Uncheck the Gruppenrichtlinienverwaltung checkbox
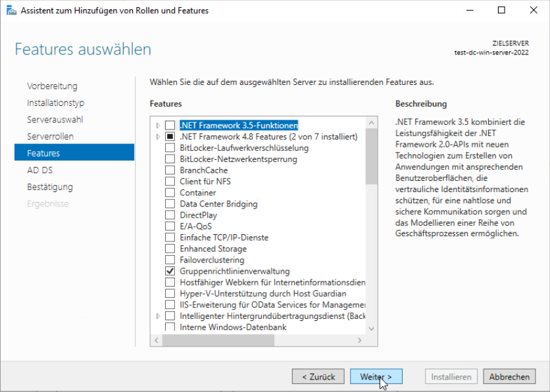 tap(170, 271)
